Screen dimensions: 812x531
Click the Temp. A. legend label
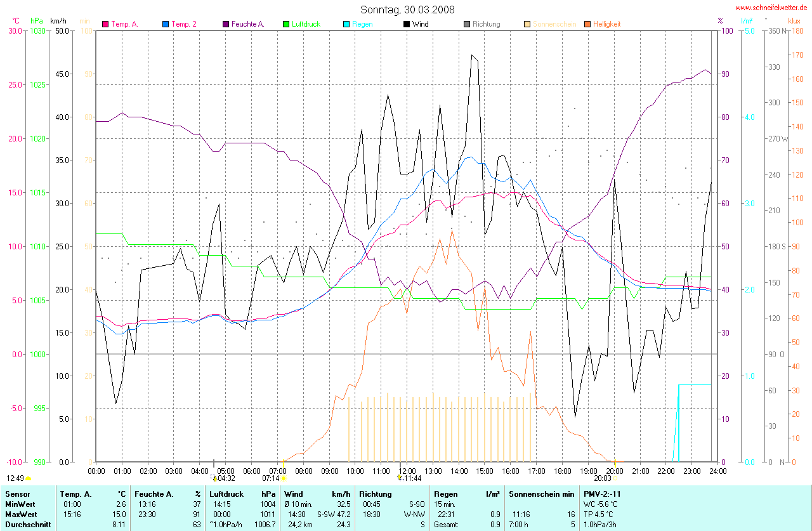(x=124, y=24)
